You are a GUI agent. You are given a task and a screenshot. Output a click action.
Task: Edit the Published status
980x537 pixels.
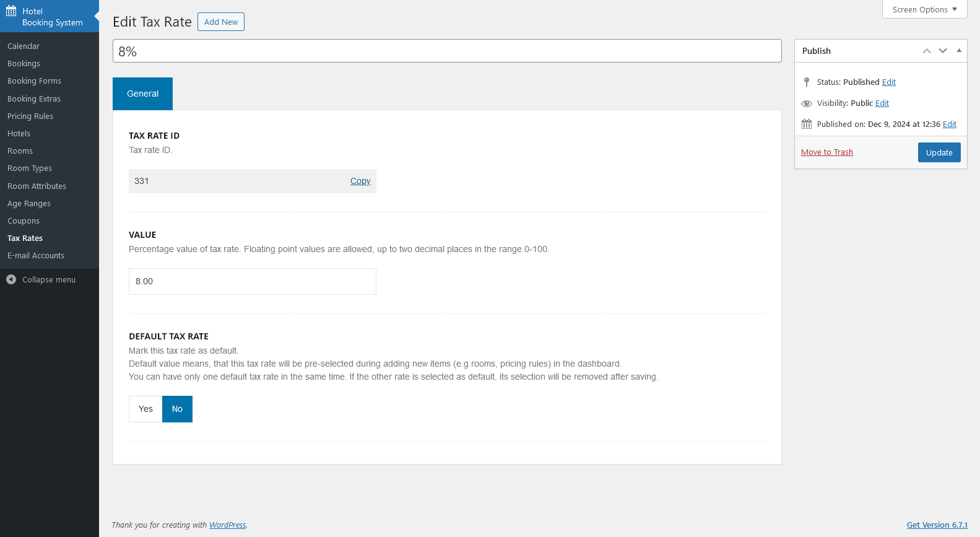tap(889, 82)
